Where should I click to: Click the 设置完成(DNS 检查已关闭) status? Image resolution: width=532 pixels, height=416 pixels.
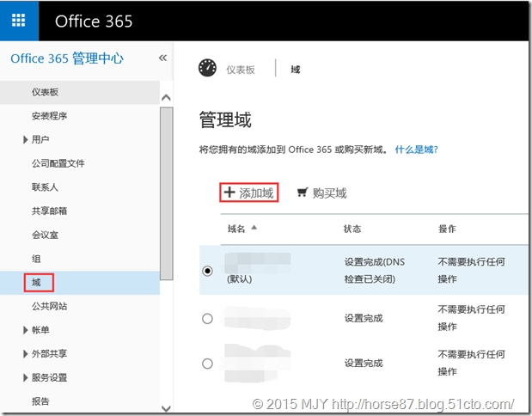point(375,271)
